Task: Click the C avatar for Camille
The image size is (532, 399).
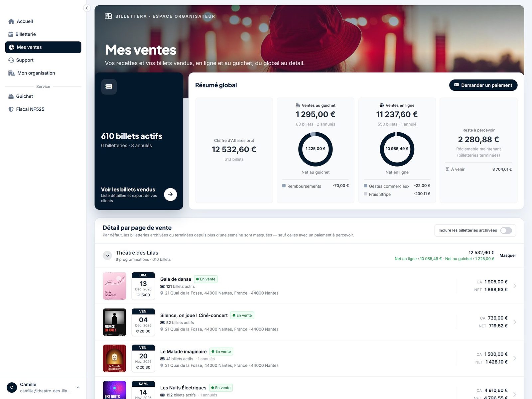Action: tap(12, 387)
